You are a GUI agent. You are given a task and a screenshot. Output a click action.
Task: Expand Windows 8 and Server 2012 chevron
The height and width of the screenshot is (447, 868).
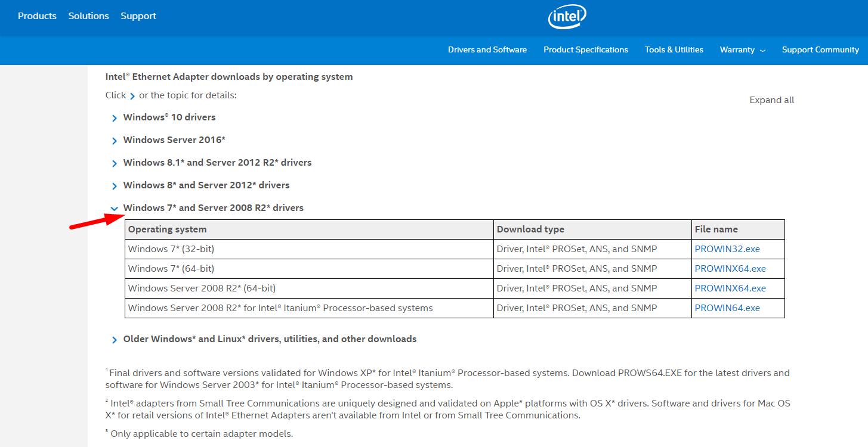click(115, 186)
